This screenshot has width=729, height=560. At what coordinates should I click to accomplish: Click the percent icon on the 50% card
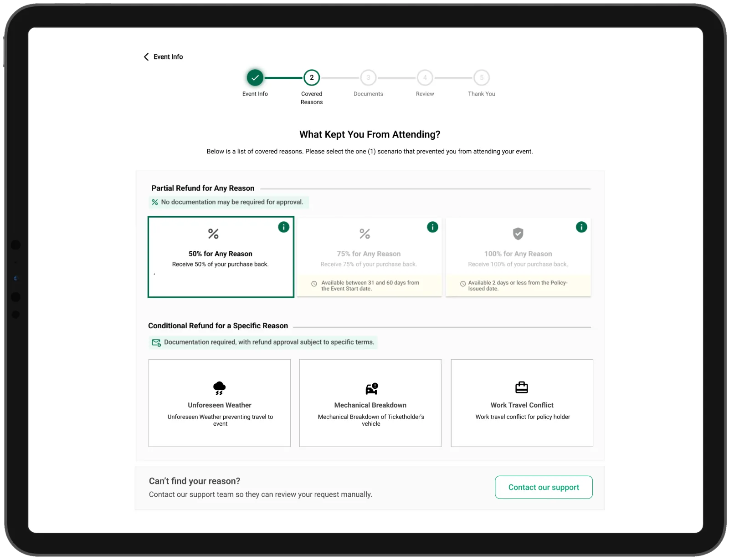[213, 234]
